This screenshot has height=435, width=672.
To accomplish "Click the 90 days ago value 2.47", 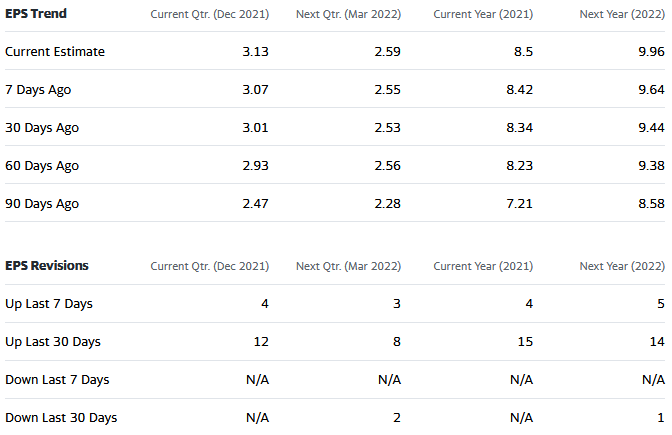I will 255,204.
